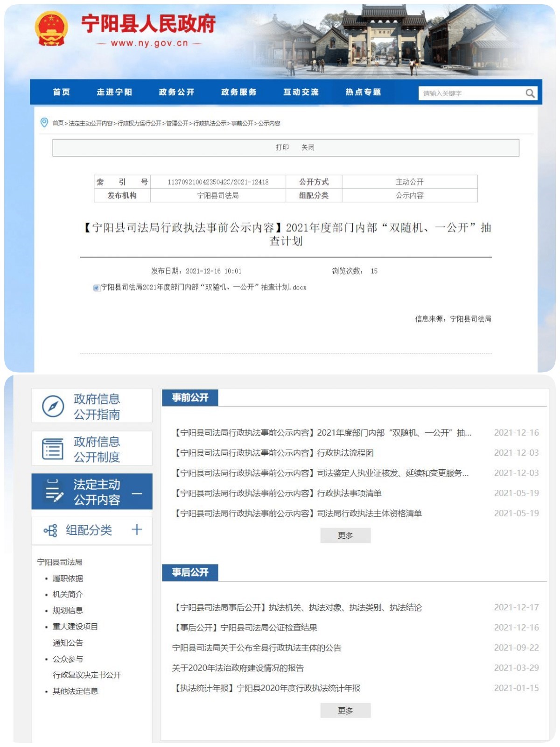Open the 行政执法流程图 article link

345,453
